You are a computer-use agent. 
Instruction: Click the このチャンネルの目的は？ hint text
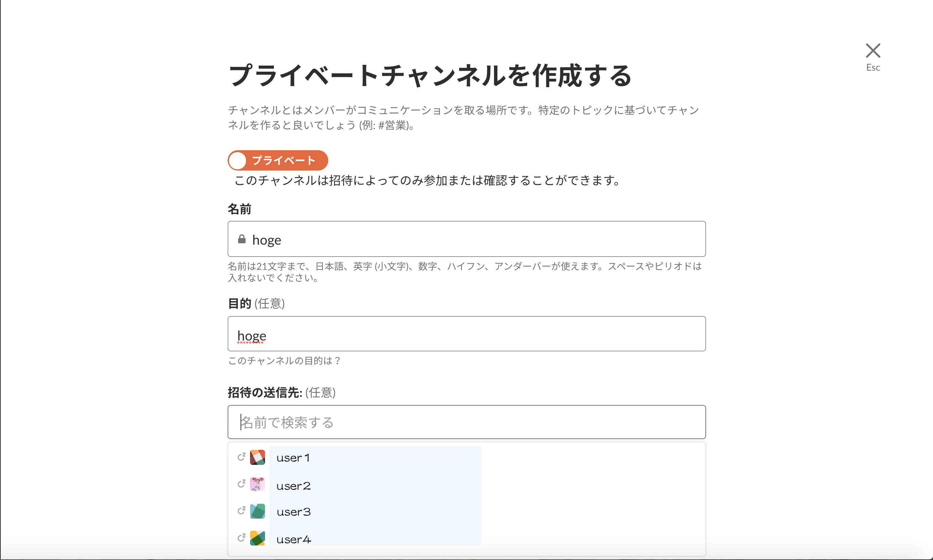coord(284,361)
